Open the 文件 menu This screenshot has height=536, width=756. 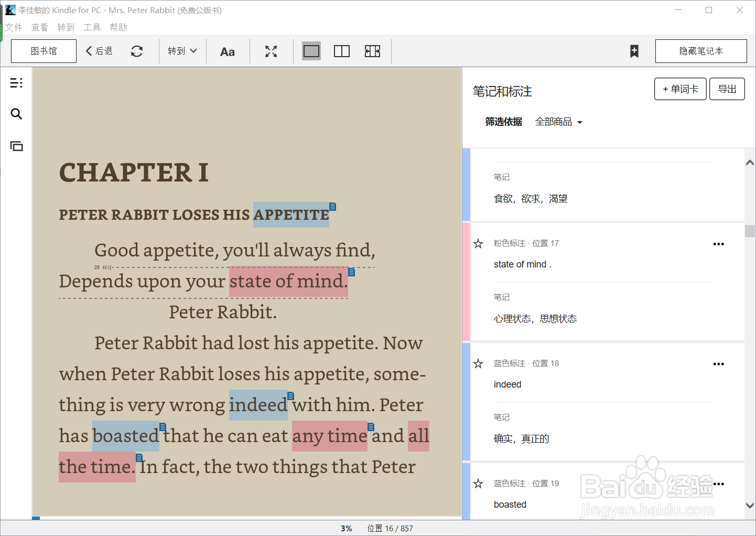coord(14,27)
